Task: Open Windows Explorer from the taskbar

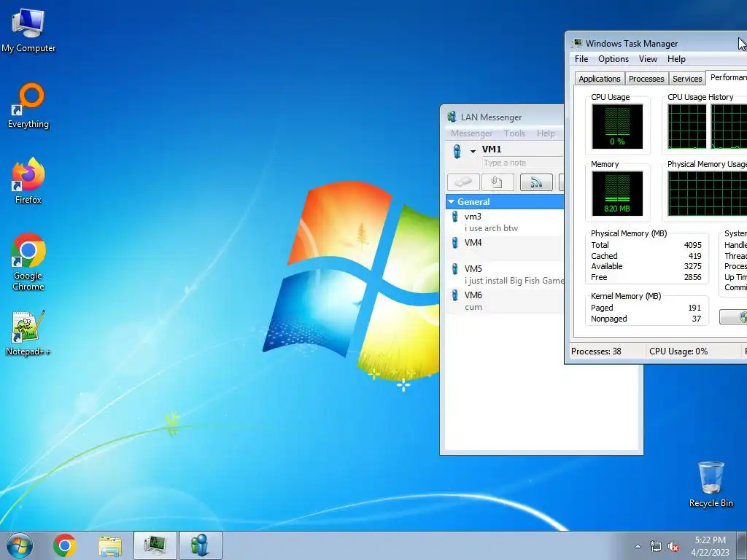Action: pos(110,545)
